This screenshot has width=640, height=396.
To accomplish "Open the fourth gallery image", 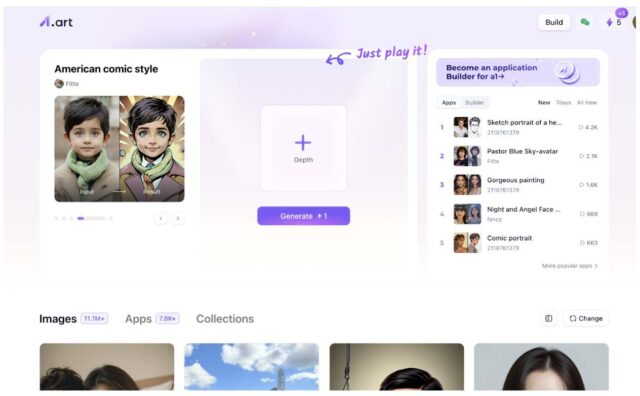I will [541, 367].
